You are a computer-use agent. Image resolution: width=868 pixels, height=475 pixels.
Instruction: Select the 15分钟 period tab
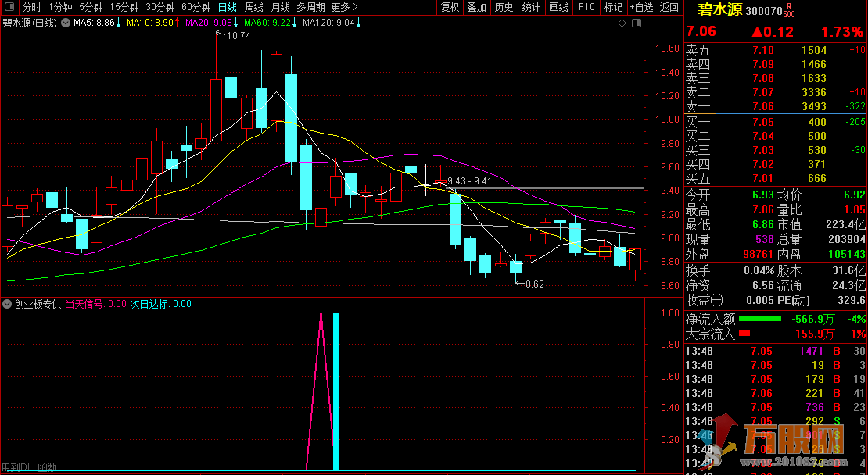[x=124, y=7]
